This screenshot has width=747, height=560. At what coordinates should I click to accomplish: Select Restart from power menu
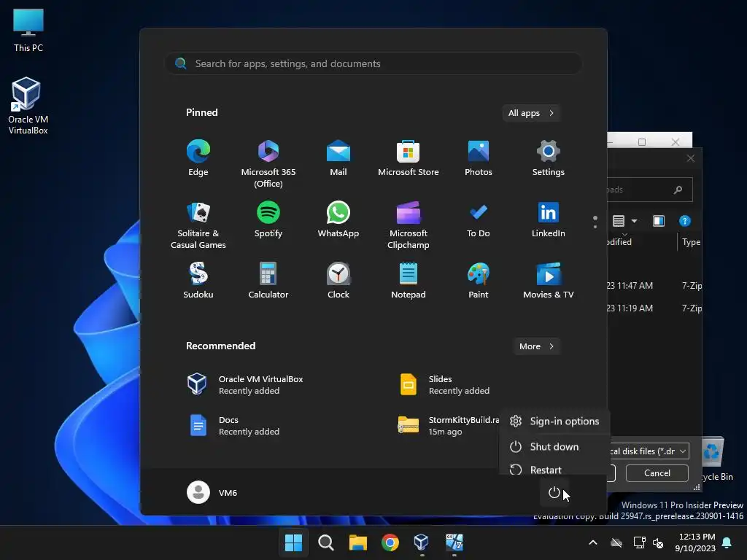coord(554,469)
